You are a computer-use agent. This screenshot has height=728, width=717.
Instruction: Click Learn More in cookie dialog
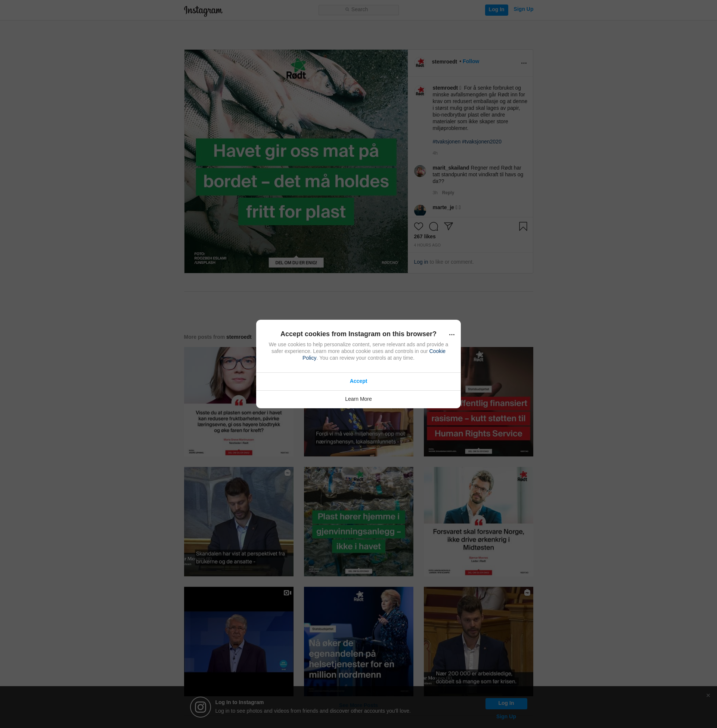pyautogui.click(x=358, y=399)
